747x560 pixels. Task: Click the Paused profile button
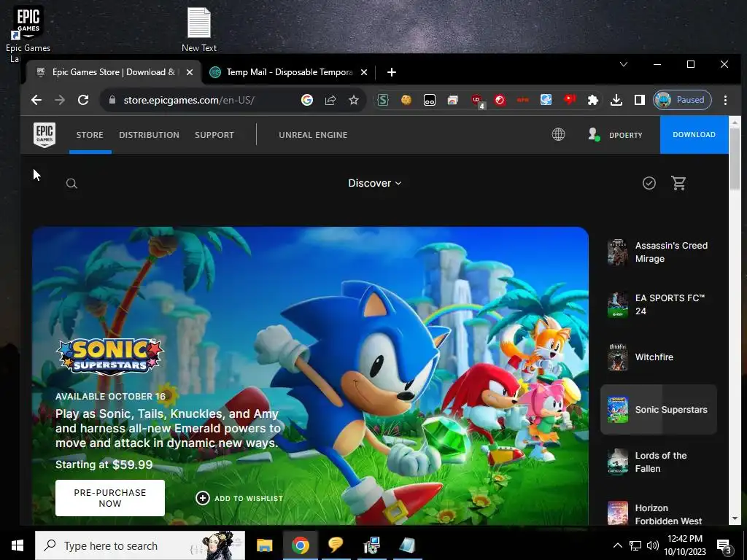point(682,100)
